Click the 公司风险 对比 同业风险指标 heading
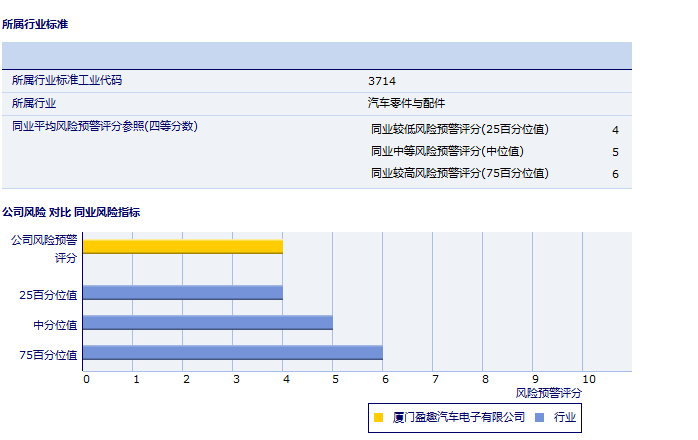 [71, 212]
